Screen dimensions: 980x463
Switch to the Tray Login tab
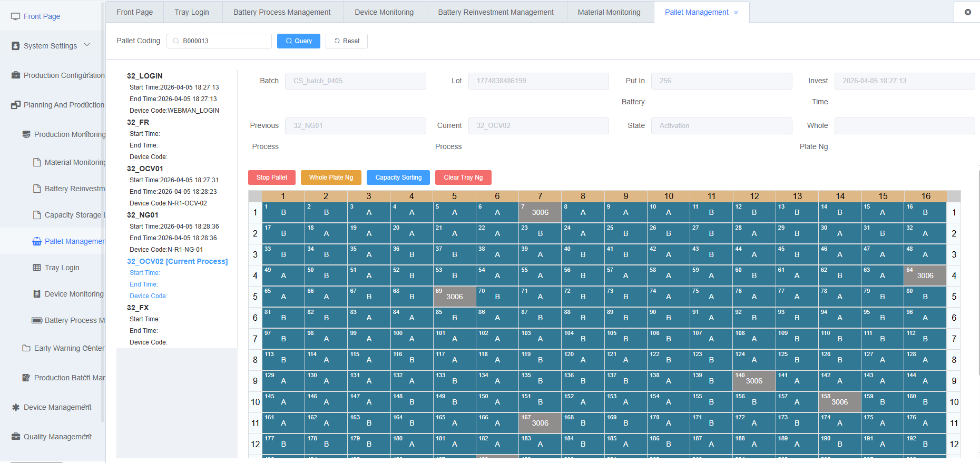pyautogui.click(x=192, y=12)
